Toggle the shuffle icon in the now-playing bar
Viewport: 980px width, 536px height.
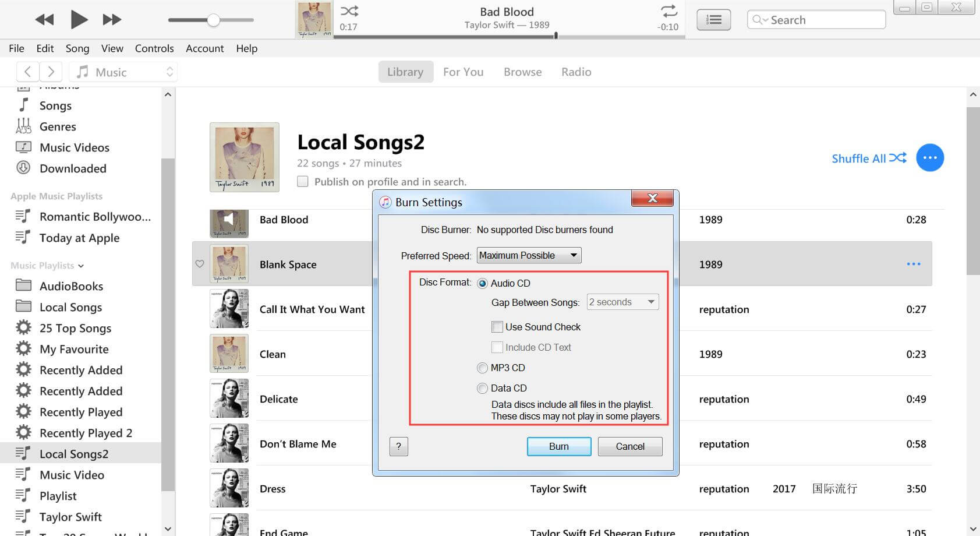(x=349, y=10)
